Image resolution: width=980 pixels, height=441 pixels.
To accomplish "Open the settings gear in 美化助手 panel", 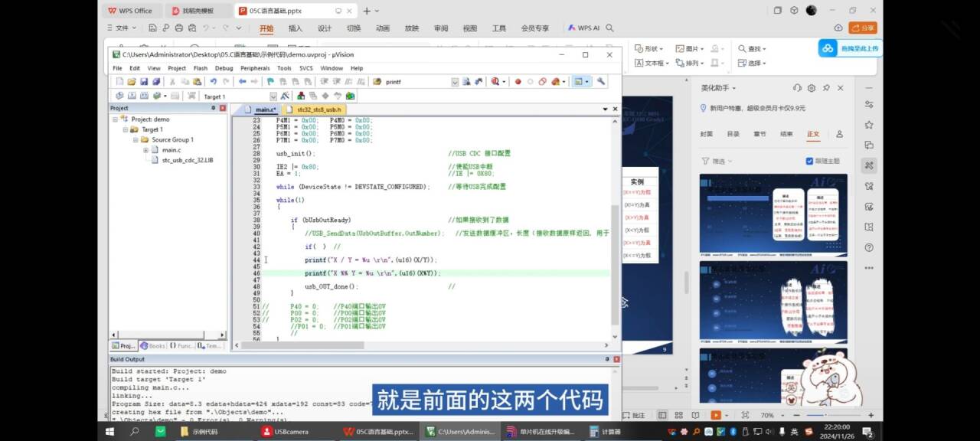I will [x=811, y=88].
